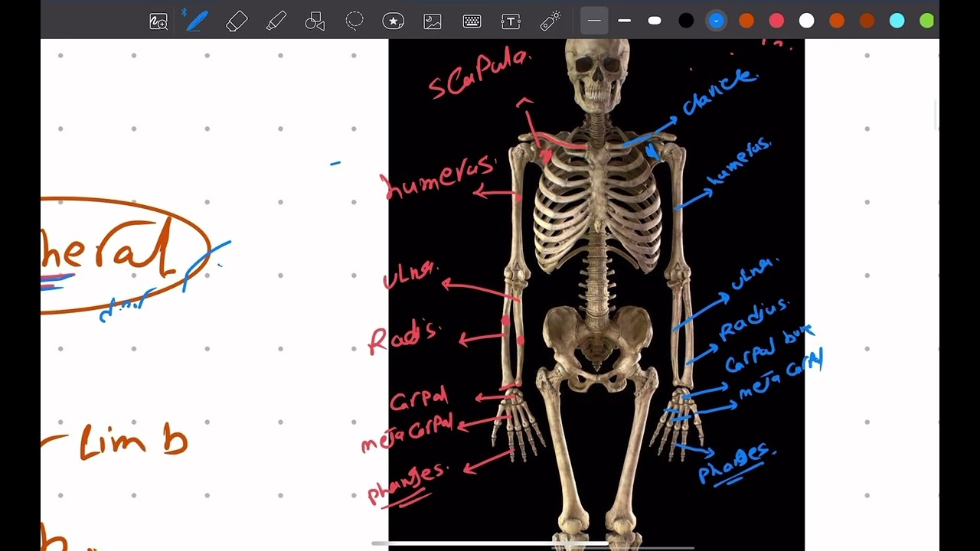Pick the orange swatch right of white
The height and width of the screenshot is (551, 980).
[837, 21]
